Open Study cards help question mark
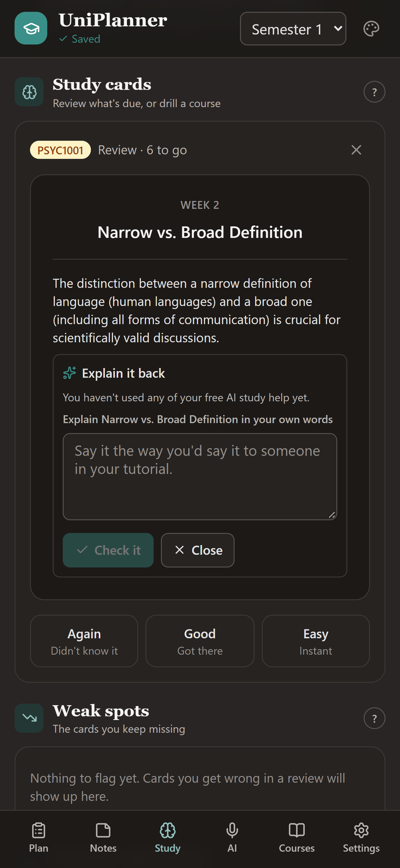The image size is (400, 868). pyautogui.click(x=374, y=92)
